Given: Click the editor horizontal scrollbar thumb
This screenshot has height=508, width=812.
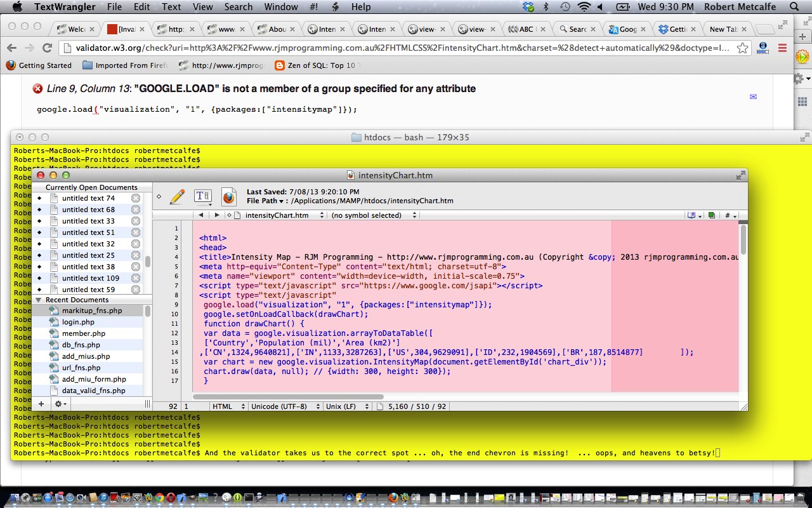Looking at the screenshot, I should [289, 396].
